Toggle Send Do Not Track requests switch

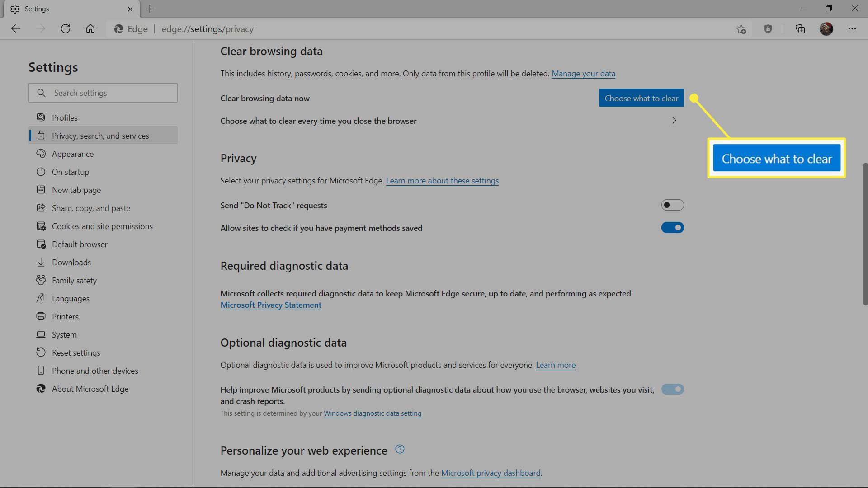click(672, 205)
